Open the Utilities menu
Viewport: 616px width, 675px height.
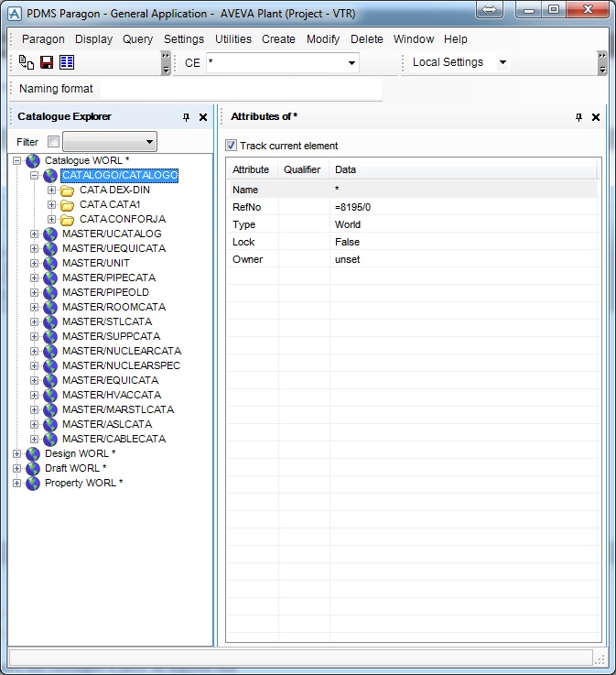(x=233, y=39)
